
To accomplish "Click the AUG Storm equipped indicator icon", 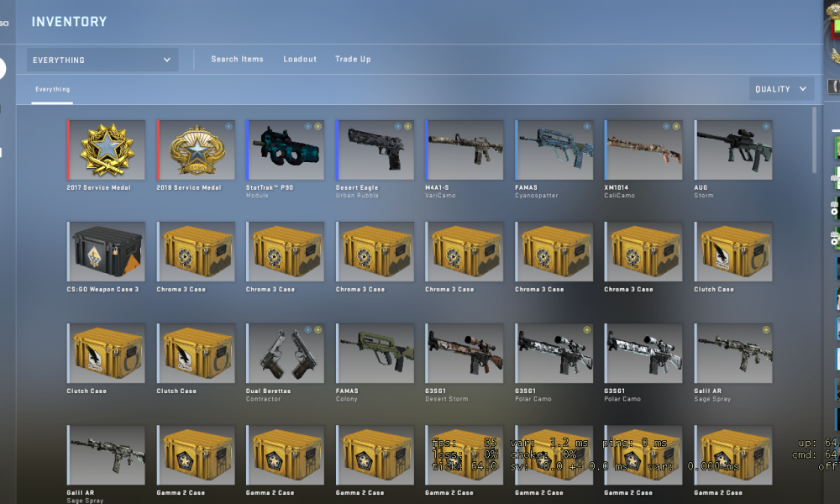I will [x=766, y=126].
